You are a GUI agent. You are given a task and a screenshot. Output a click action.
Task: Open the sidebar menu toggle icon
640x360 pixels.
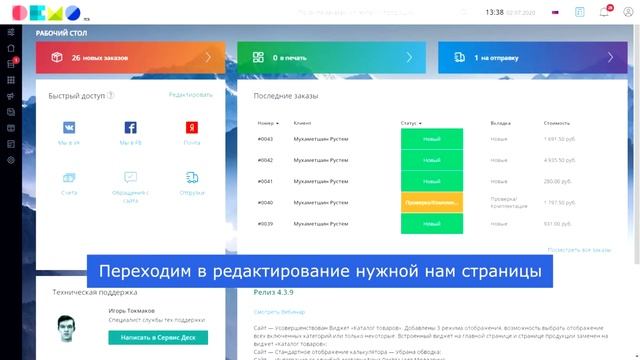[11, 32]
